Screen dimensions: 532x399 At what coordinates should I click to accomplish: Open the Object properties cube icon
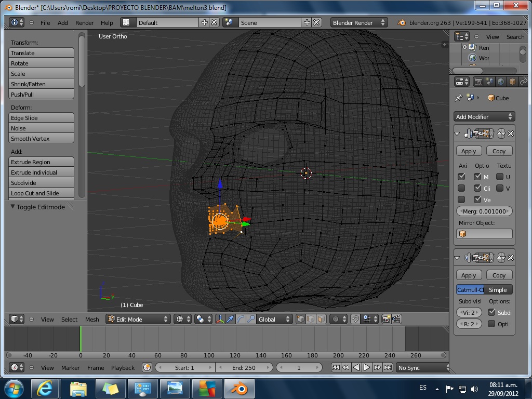(x=512, y=82)
